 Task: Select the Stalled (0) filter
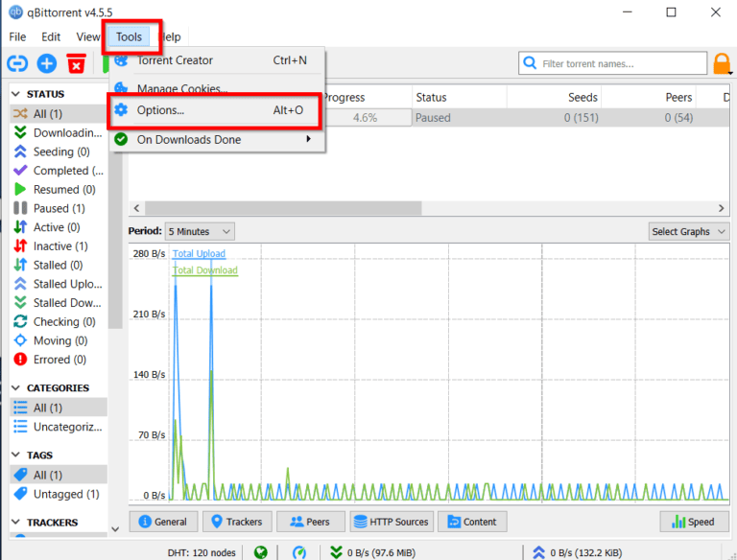click(59, 265)
